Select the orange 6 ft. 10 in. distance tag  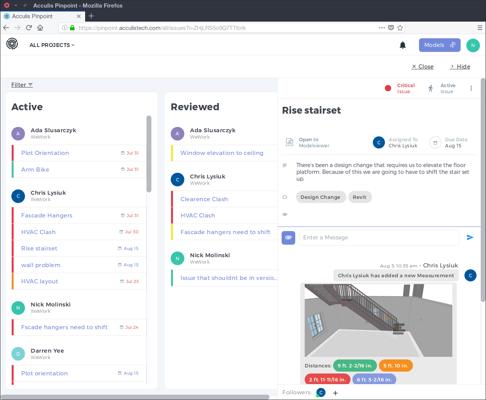point(395,366)
